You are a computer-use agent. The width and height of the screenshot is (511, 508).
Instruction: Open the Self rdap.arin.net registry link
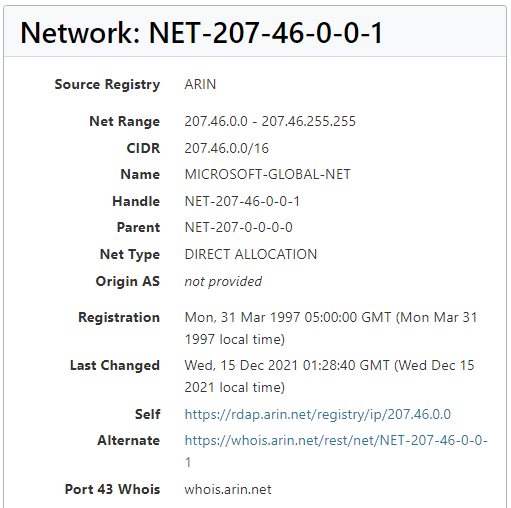click(x=318, y=414)
